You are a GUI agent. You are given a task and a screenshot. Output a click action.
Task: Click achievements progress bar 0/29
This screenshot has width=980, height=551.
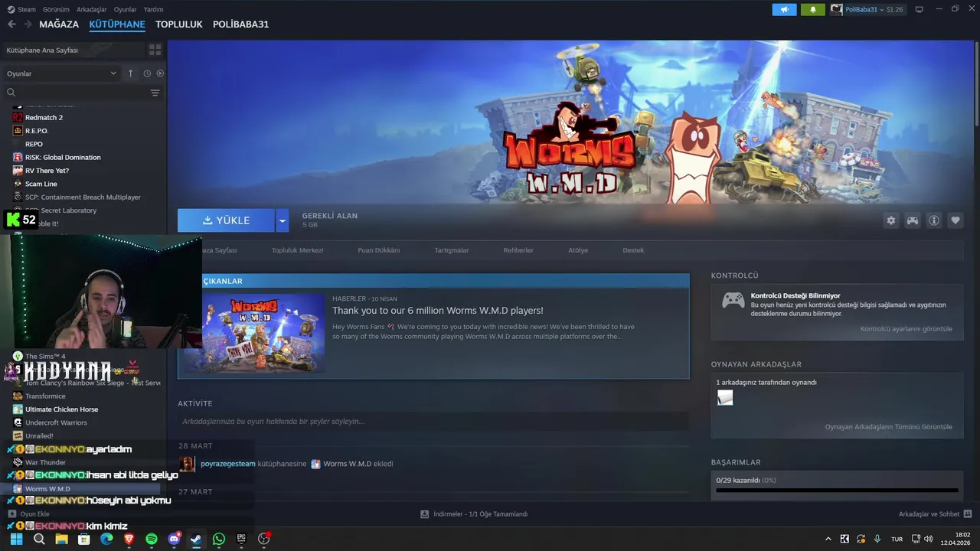point(837,491)
